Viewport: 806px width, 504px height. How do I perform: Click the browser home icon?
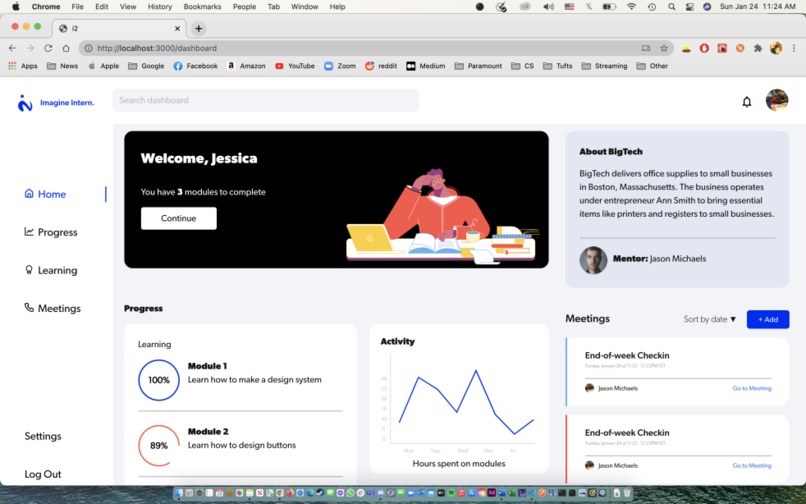(x=66, y=48)
